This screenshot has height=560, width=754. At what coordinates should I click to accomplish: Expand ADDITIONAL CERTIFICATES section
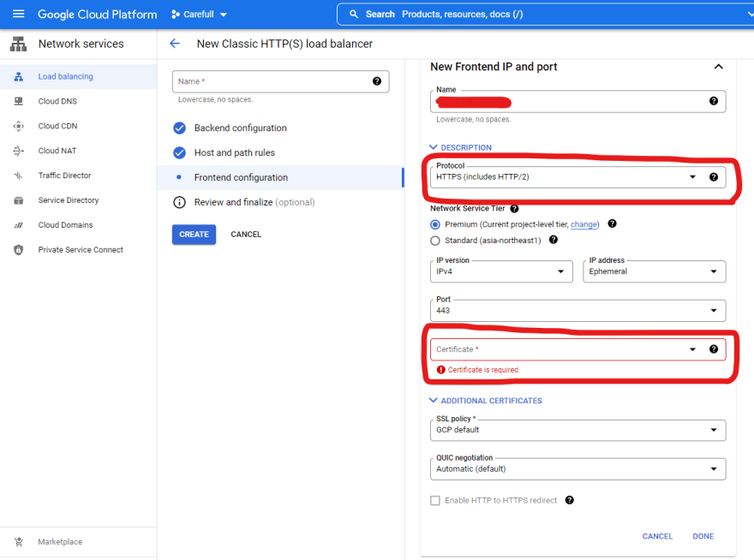486,401
